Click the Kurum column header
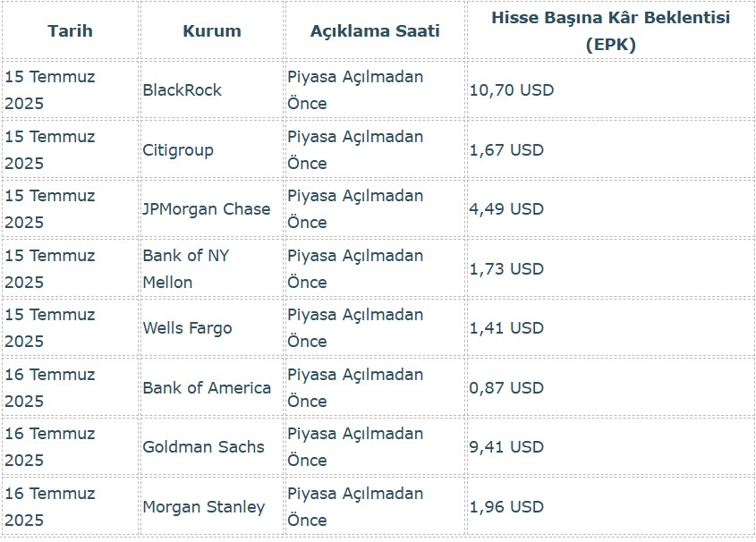Viewport: 756px width, 542px height. coord(212,31)
